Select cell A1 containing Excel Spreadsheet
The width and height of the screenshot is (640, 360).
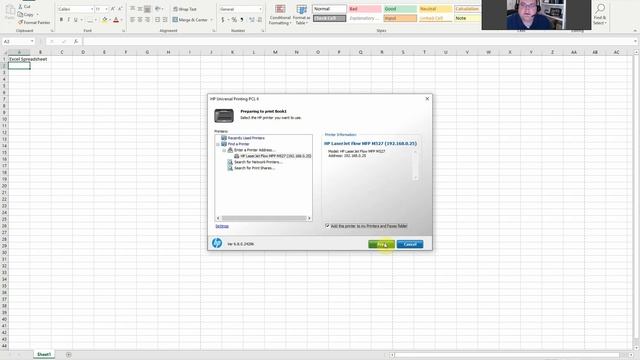coord(19,59)
